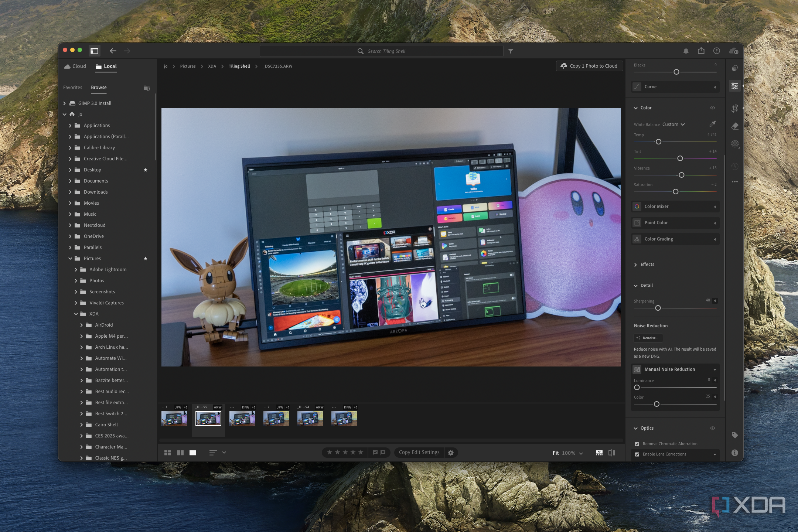Click the search filter funnel icon
Viewport: 798px width, 532px height.
tap(511, 51)
